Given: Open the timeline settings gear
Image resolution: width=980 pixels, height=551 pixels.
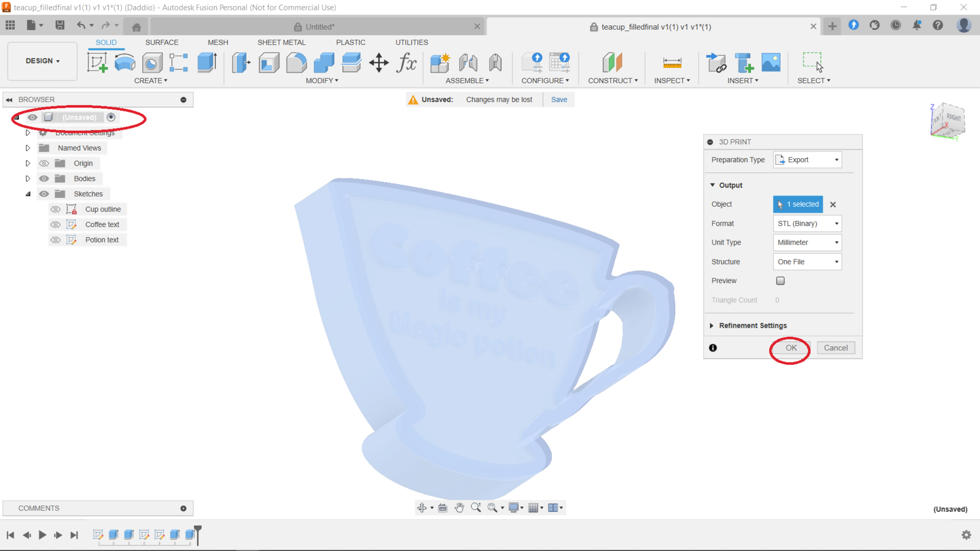Looking at the screenshot, I should click(x=966, y=534).
